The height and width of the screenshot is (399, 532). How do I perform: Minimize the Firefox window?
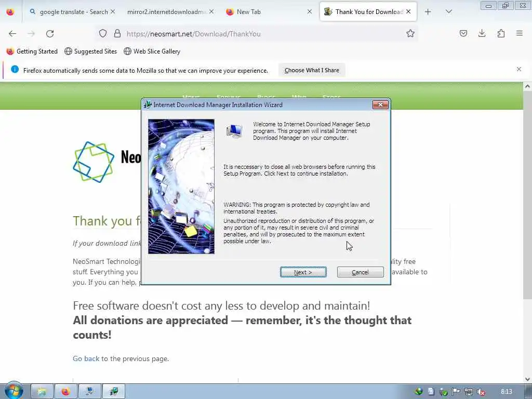[488, 6]
